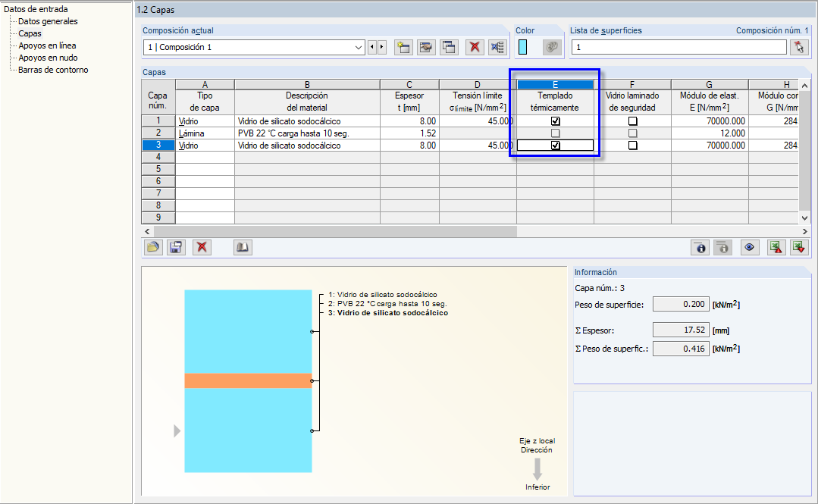Click the cyan color swatch

[x=523, y=48]
